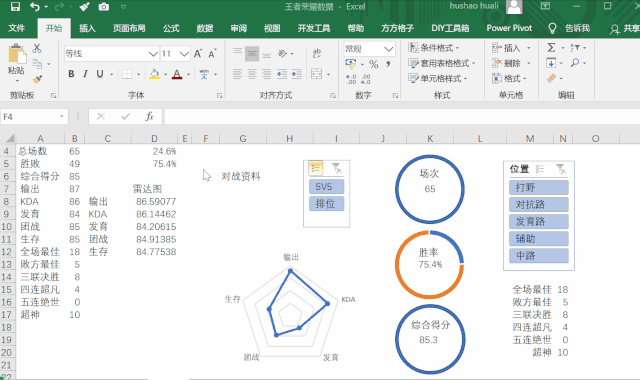Screen dimensions: 640x380
Task: Click the Select All corner triangle
Action: (9, 138)
